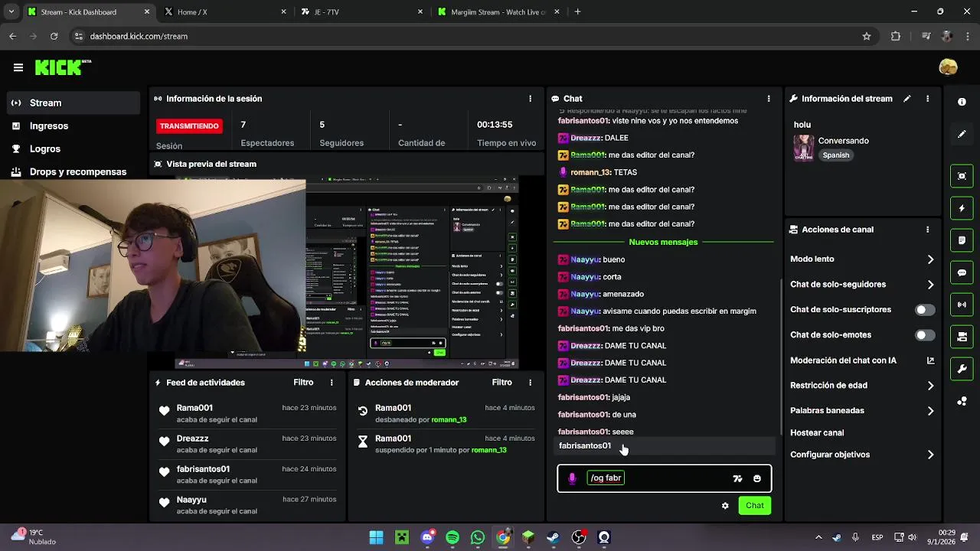
Task: Send message with green Chat button
Action: [x=755, y=506]
